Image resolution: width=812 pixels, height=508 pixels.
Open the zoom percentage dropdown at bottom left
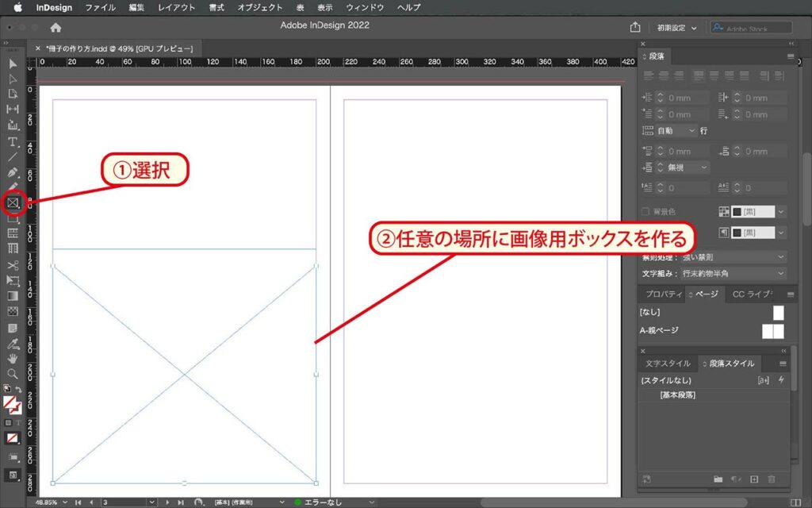pos(65,502)
